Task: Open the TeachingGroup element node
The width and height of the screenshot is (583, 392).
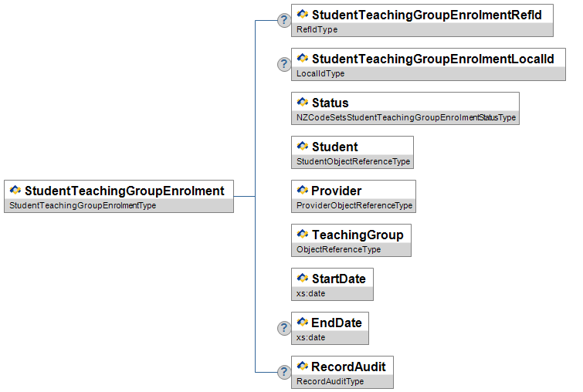Action: 357,235
